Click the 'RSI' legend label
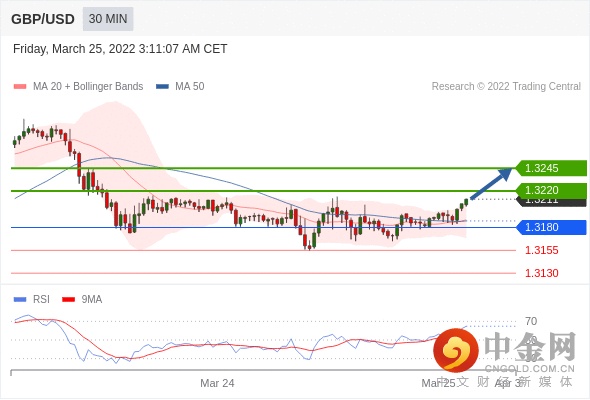Image resolution: width=590 pixels, height=400 pixels. pyautogui.click(x=41, y=300)
